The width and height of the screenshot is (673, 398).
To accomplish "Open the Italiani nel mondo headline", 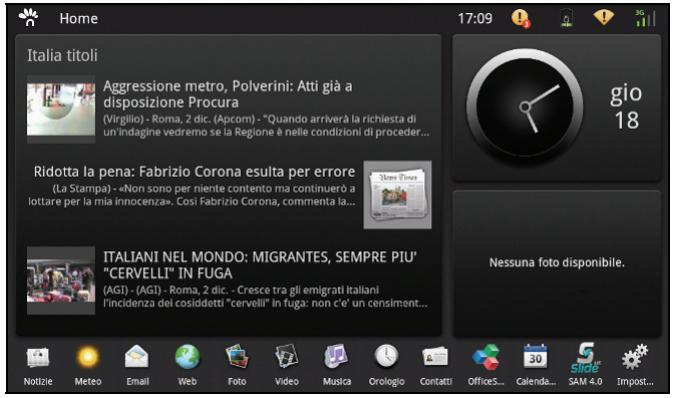I will [260, 265].
